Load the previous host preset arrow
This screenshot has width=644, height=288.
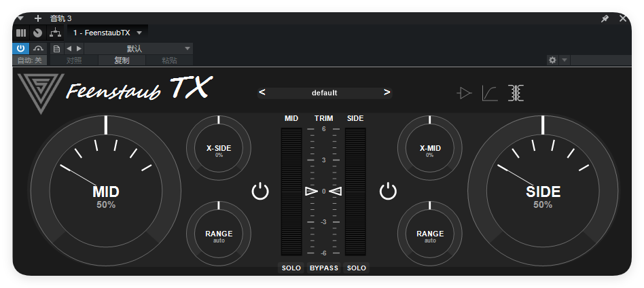pos(69,49)
